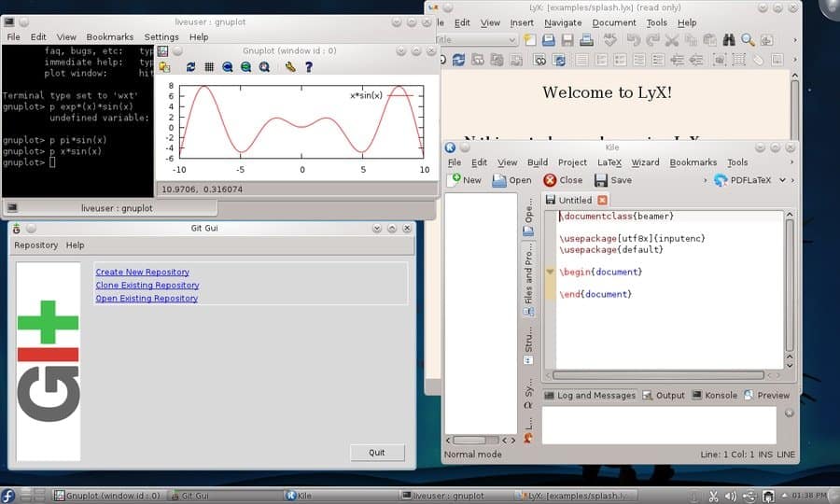Toggle grid in the Gnuplot window

(209, 67)
